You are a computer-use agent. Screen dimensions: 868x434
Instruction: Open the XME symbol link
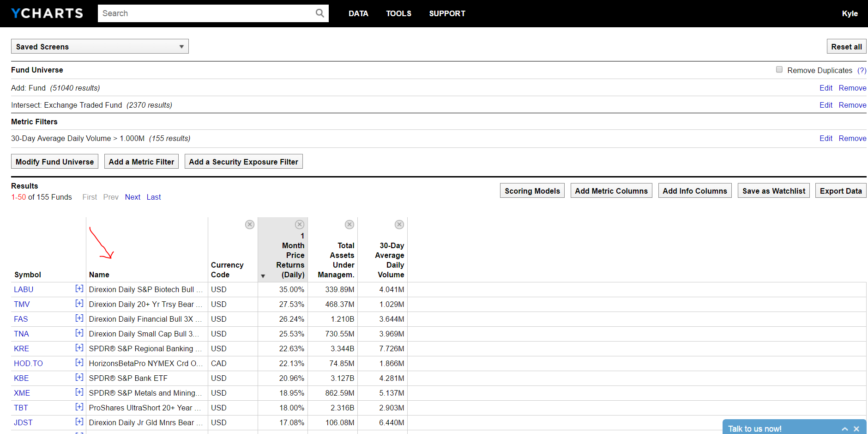pos(22,393)
